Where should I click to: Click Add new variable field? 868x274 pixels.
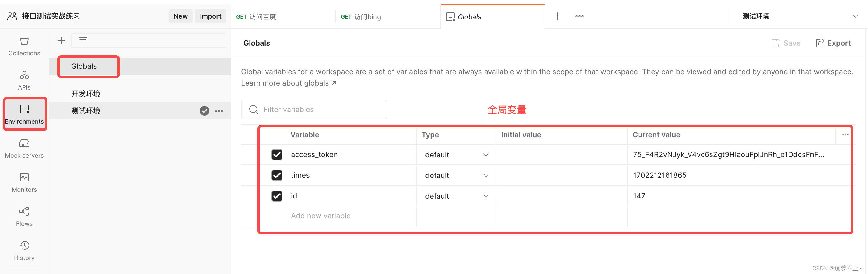tap(350, 216)
